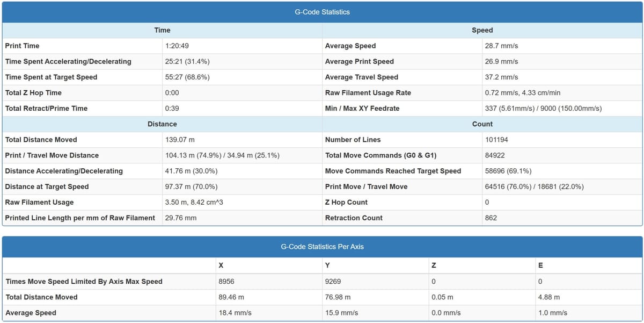This screenshot has height=323, width=644.
Task: Click Times Move Speed Limited By Axis label
Action: point(84,281)
